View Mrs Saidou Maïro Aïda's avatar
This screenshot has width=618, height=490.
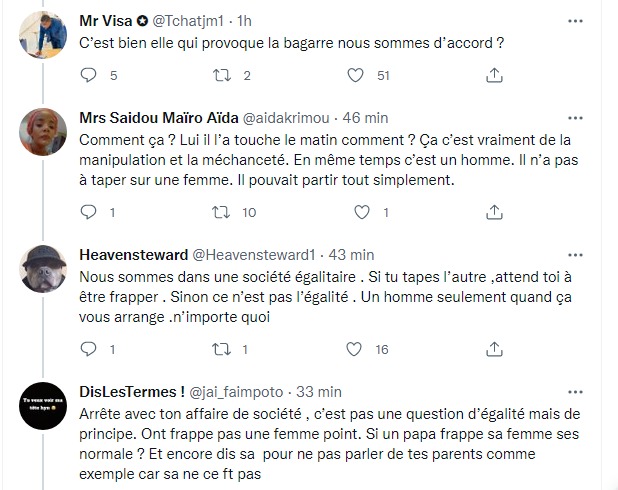click(43, 132)
